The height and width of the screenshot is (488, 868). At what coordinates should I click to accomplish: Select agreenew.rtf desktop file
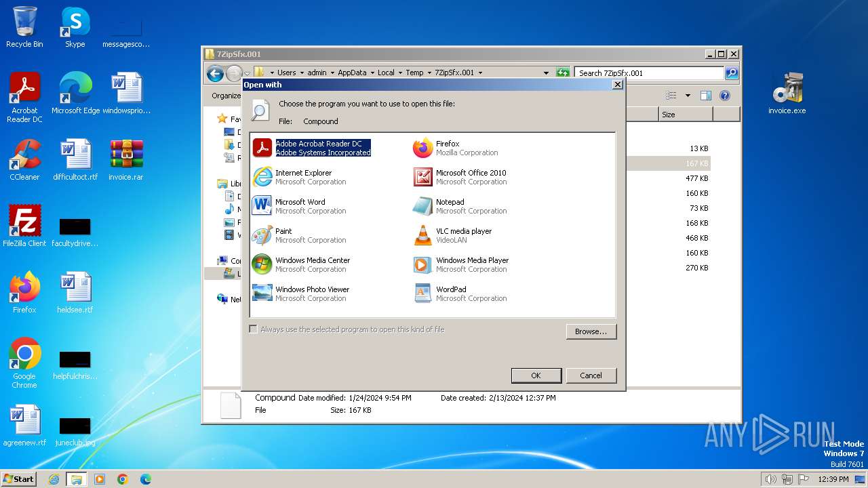click(x=24, y=426)
